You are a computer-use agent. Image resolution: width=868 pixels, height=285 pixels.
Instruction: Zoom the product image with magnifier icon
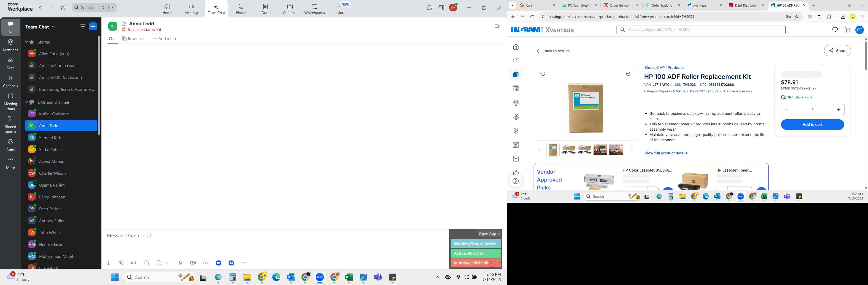pos(628,74)
